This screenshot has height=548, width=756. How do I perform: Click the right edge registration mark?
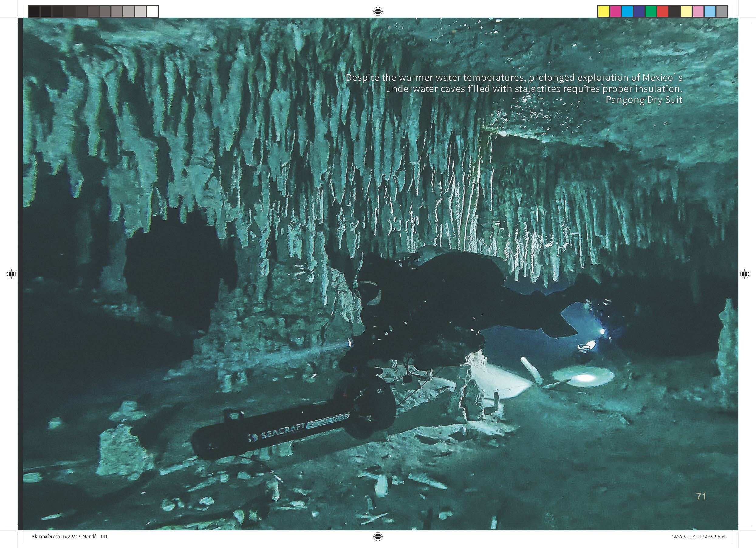(x=744, y=274)
